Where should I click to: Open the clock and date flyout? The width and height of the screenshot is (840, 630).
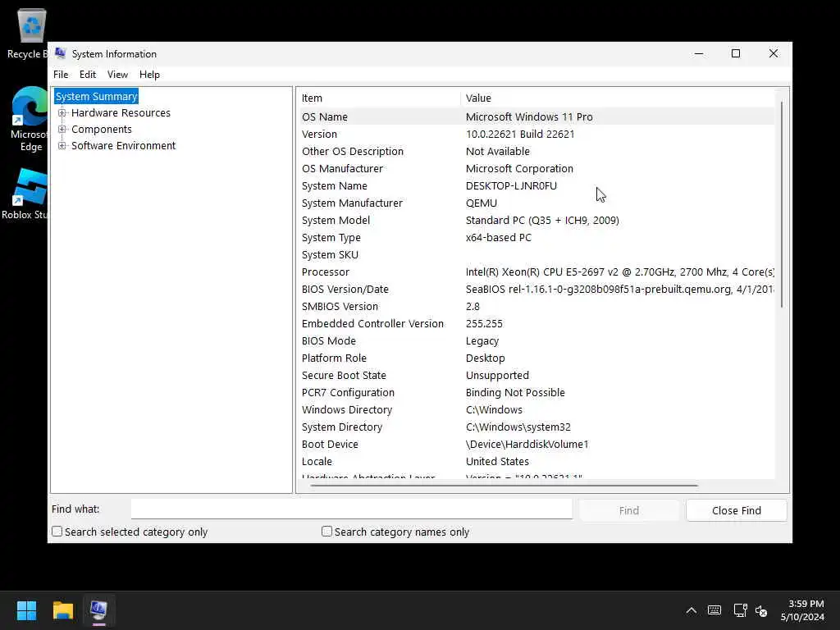coord(802,610)
